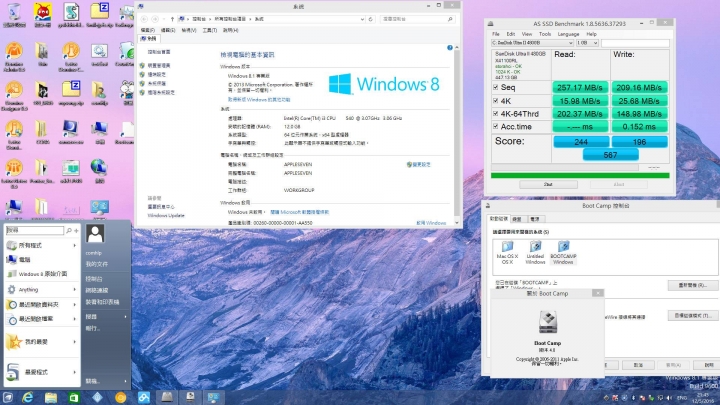Viewport: 720px width, 405px height.
Task: Open Edit menu in AS SSD Benchmark
Action: 511,34
